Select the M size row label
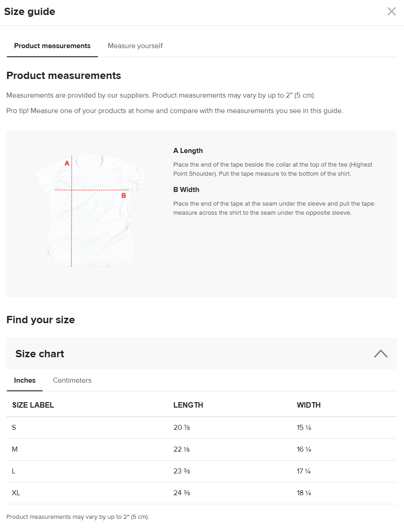 click(x=15, y=449)
